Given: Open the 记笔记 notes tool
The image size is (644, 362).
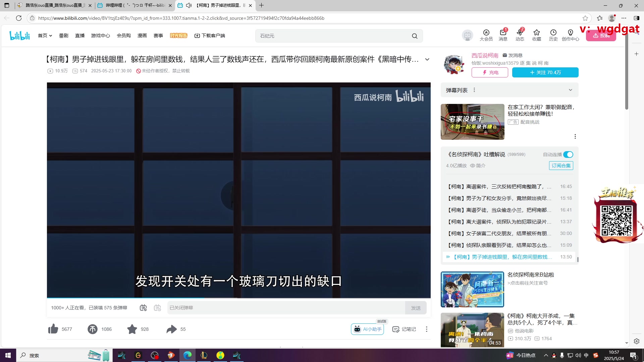Looking at the screenshot, I should (404, 329).
